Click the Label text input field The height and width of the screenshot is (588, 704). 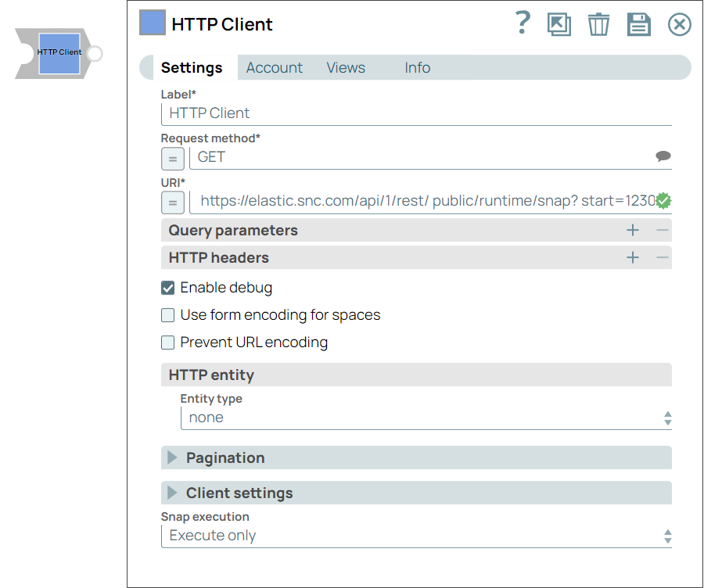click(x=416, y=113)
